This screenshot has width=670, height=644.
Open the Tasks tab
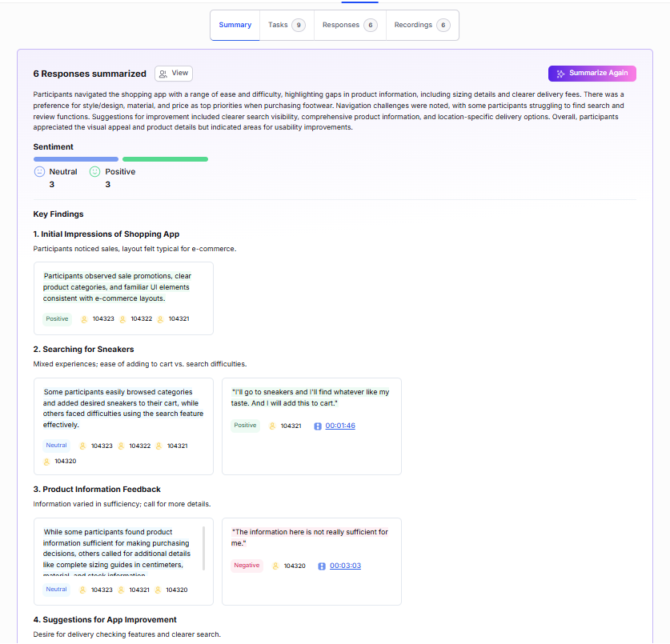click(287, 25)
